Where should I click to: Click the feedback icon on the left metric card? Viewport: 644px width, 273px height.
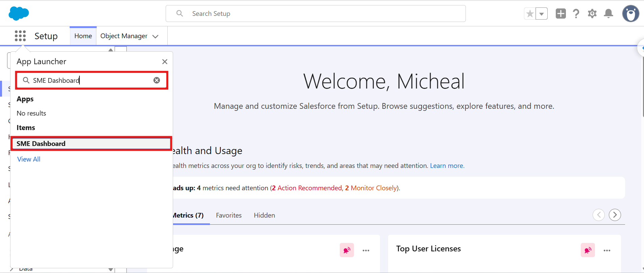pyautogui.click(x=347, y=250)
